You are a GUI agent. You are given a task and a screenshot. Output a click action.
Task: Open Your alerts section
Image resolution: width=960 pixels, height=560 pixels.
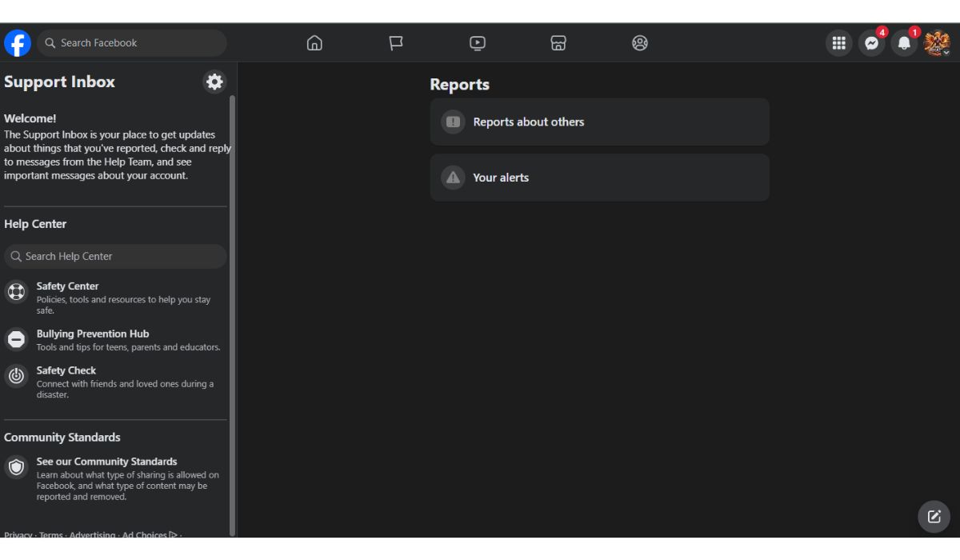pos(600,178)
